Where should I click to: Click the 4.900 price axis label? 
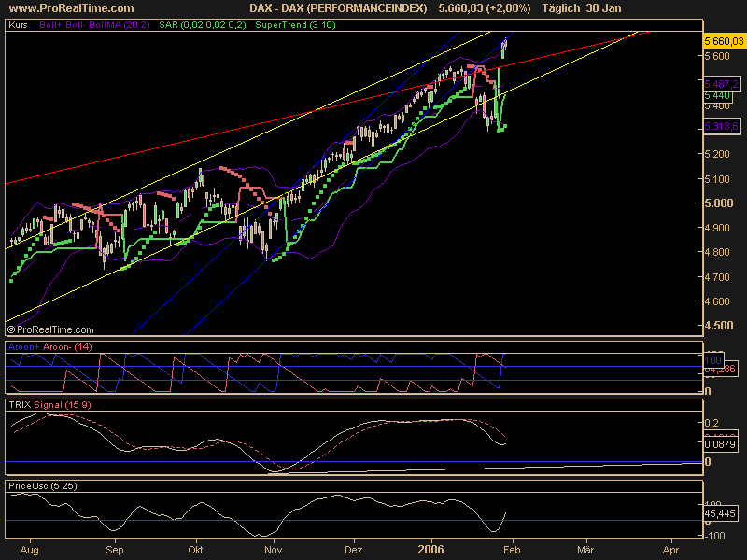(717, 228)
